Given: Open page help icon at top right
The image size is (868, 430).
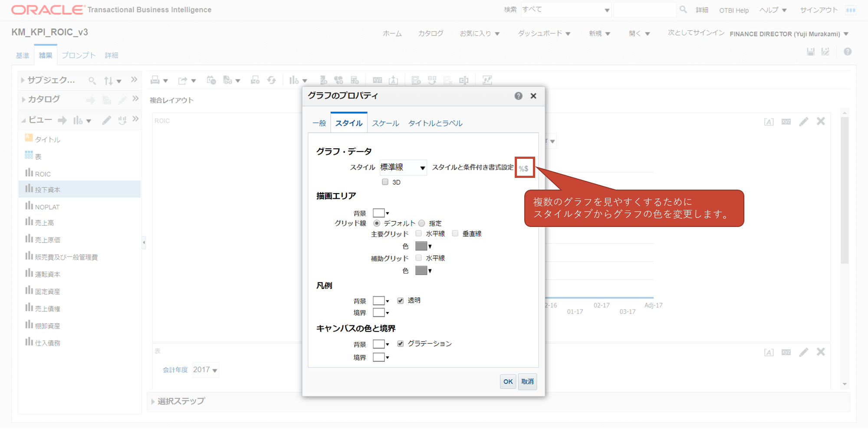Looking at the screenshot, I should click(x=848, y=52).
